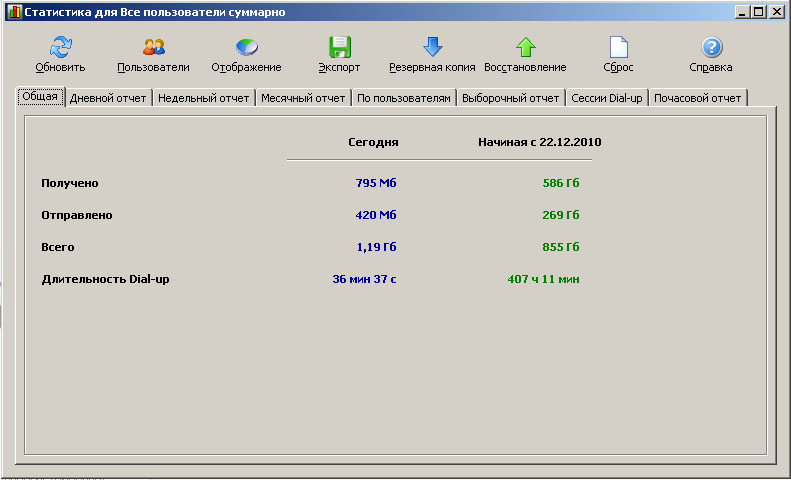Click the Получено row label
The image size is (791, 480).
pyautogui.click(x=70, y=183)
